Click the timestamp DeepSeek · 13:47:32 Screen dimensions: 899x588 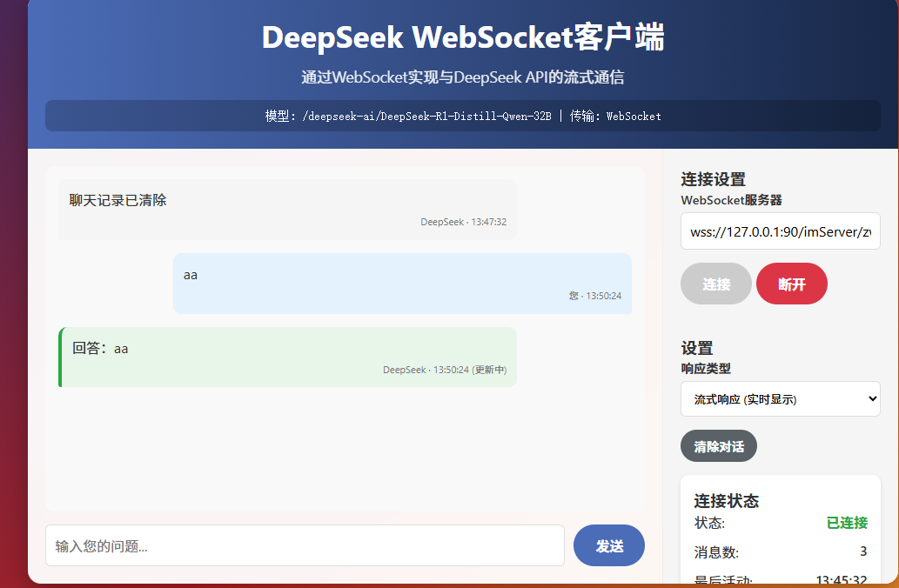point(463,222)
